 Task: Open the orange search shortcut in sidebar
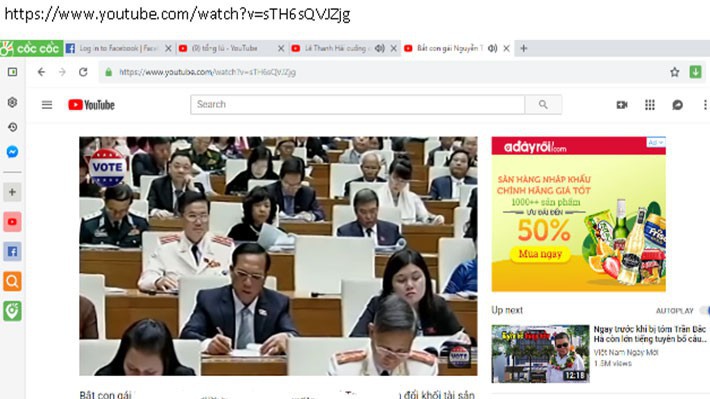pos(12,281)
